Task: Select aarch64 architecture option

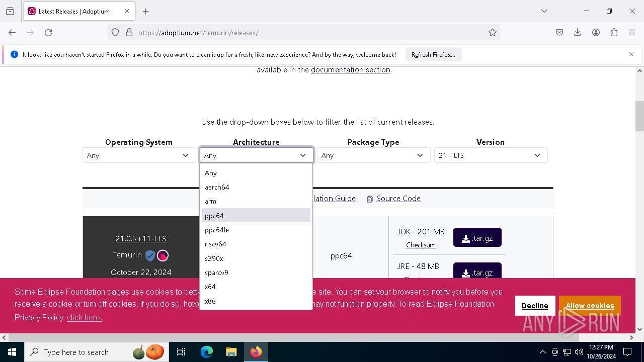Action: tap(256, 187)
